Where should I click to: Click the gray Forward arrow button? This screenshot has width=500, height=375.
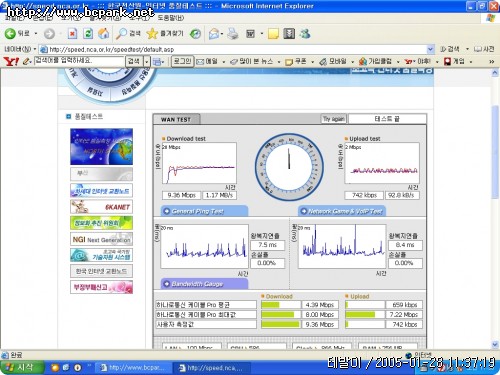(49, 34)
